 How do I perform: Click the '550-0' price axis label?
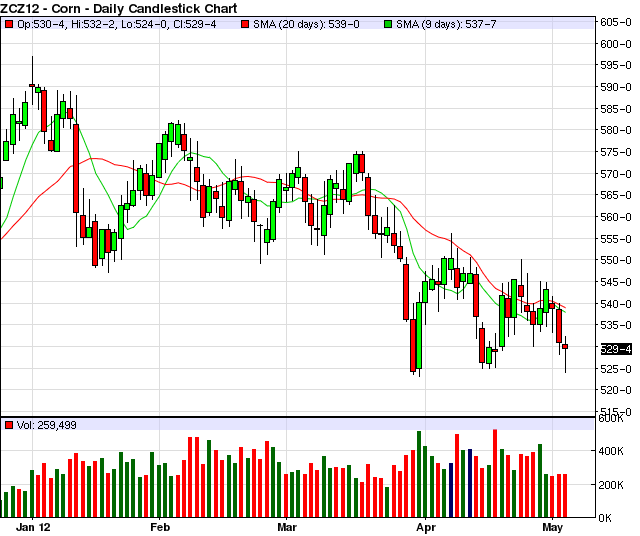point(616,260)
